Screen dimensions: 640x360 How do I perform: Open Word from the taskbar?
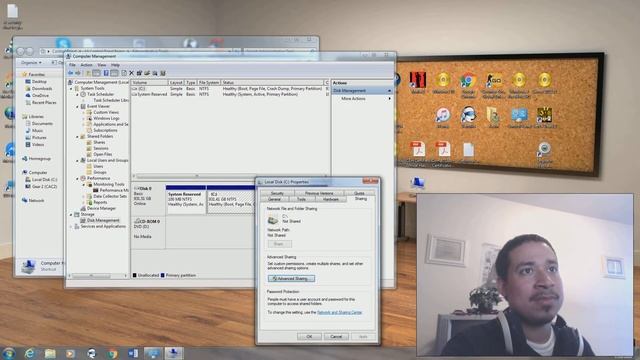pyautogui.click(x=133, y=353)
